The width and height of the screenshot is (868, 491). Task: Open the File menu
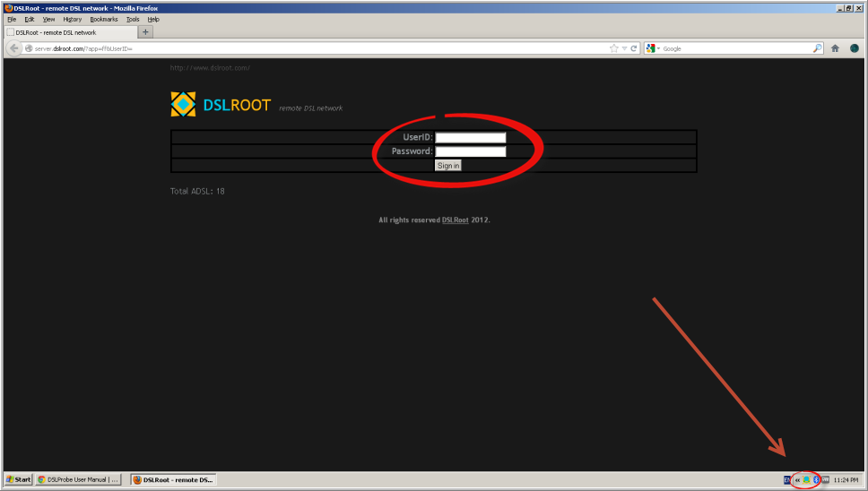(x=12, y=20)
